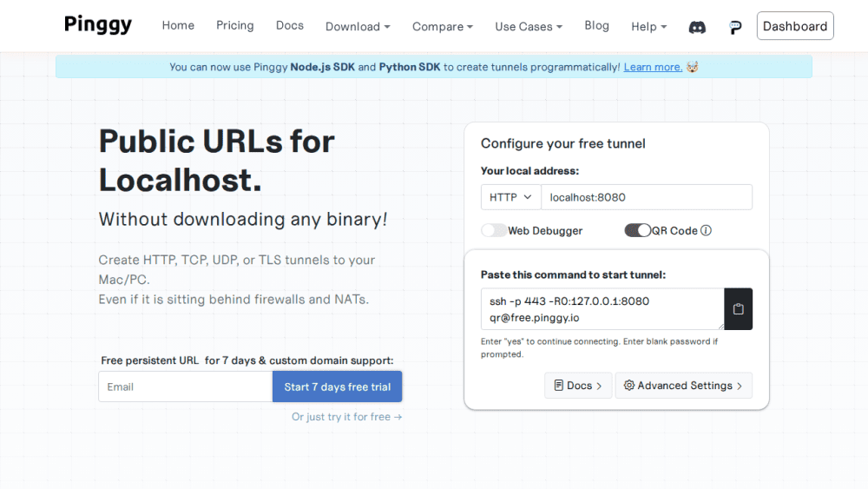Viewport: 868px width, 489px height.
Task: Expand the Compare menu
Action: (x=443, y=27)
